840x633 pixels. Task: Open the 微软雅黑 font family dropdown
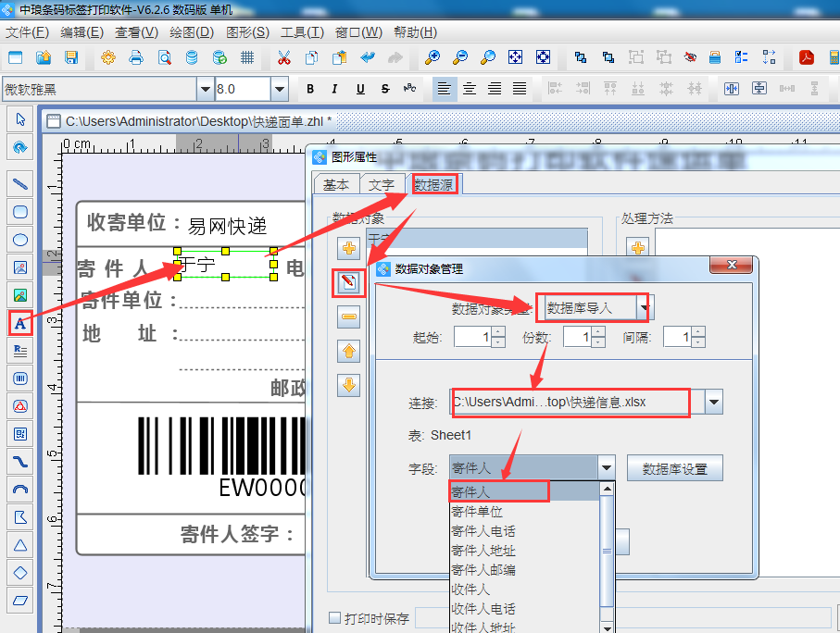(207, 89)
